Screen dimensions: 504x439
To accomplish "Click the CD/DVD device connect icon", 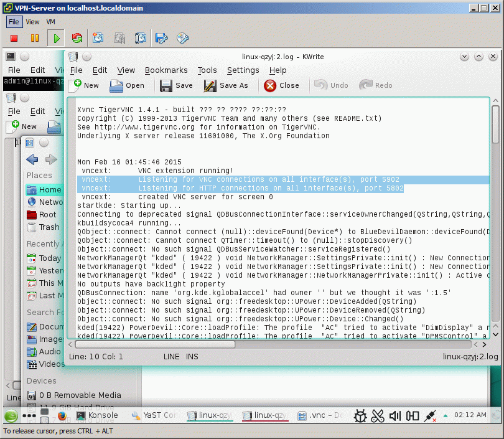I will (182, 38).
